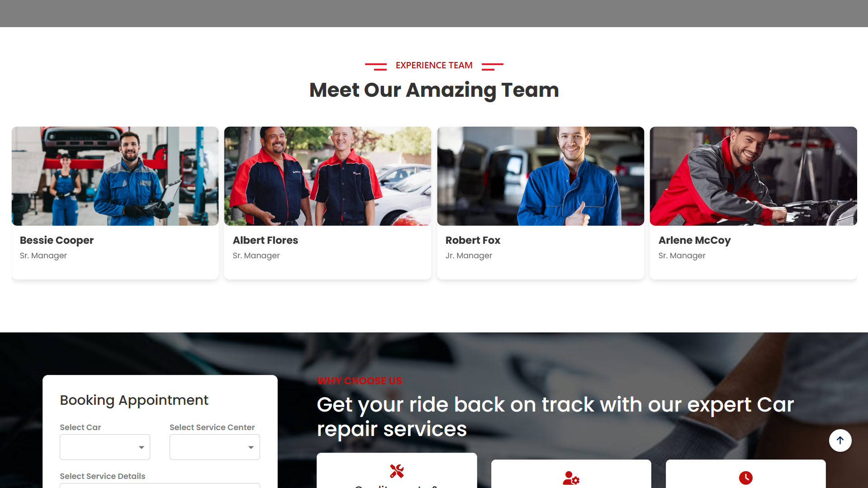
Task: Click the Select Service Details input field
Action: coord(160,485)
